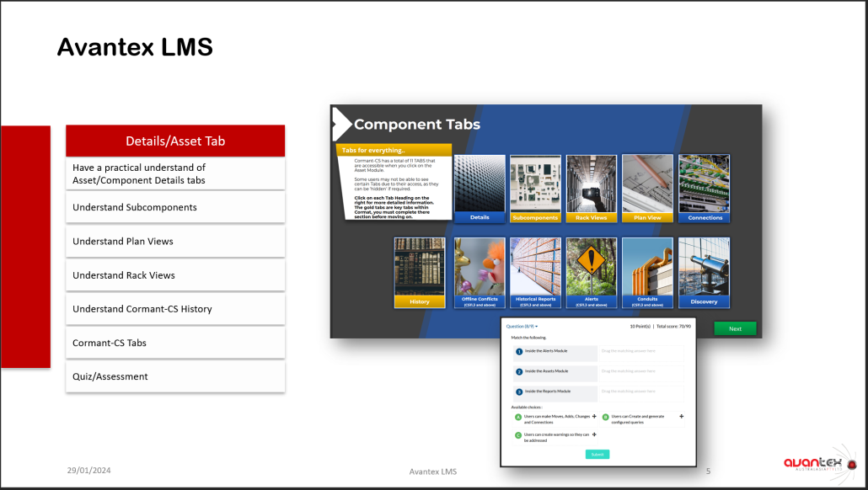This screenshot has width=868, height=490.
Task: Expand the Question (8/9) dropdown
Action: (x=522, y=326)
